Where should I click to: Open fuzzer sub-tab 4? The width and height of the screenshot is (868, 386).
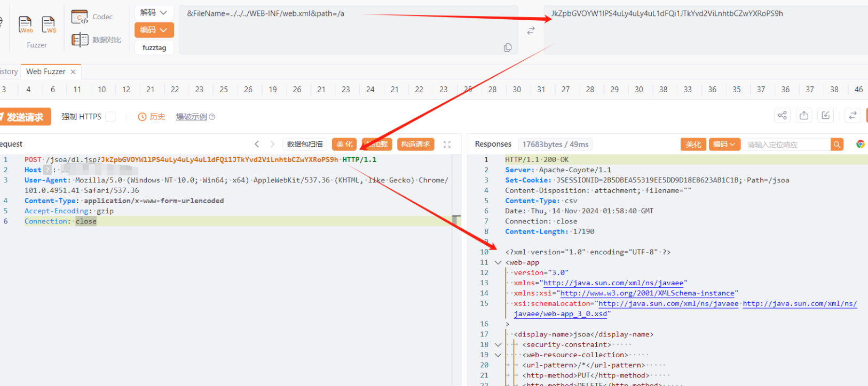[x=28, y=90]
